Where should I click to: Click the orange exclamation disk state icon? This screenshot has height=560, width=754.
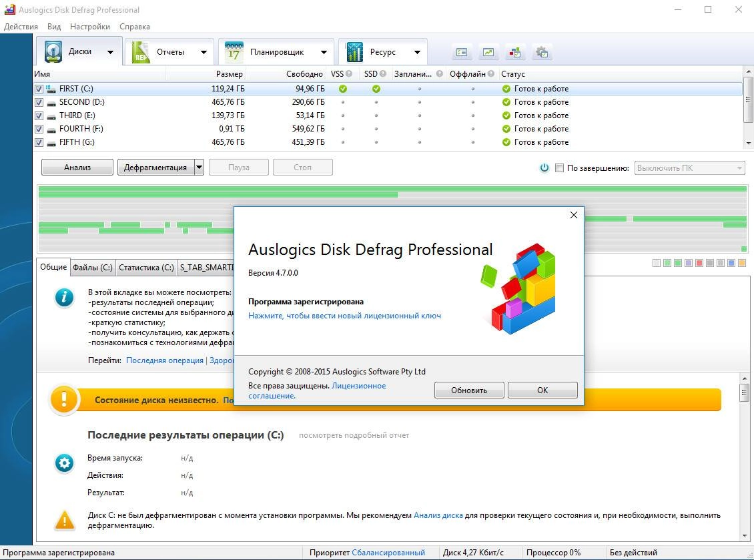coord(64,399)
